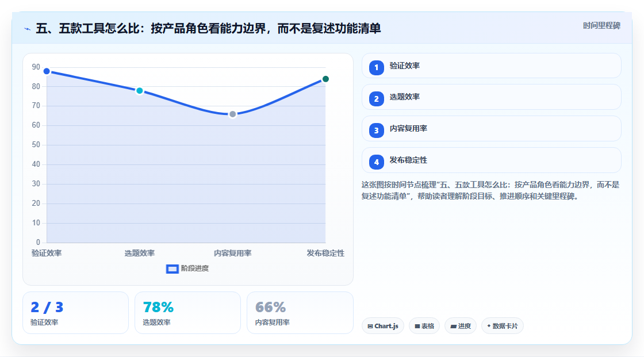Select the cyan 选题效率 data point
The width and height of the screenshot is (644, 357).
pyautogui.click(x=140, y=91)
